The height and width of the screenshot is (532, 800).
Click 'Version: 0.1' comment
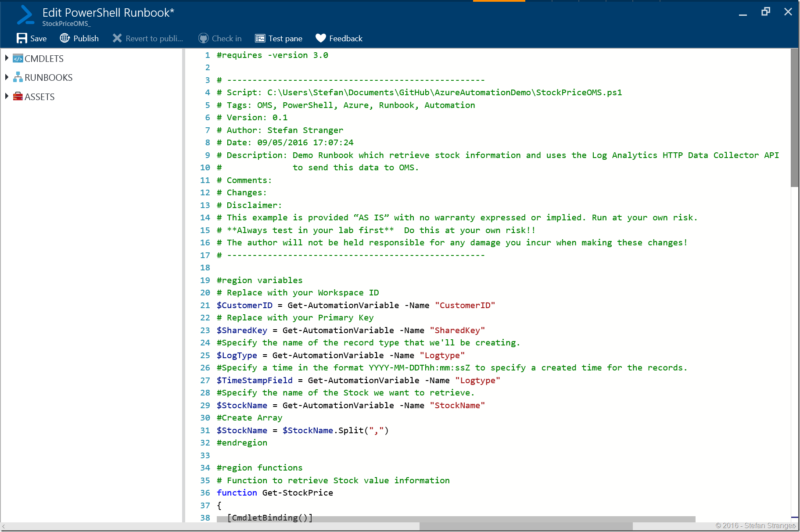257,118
